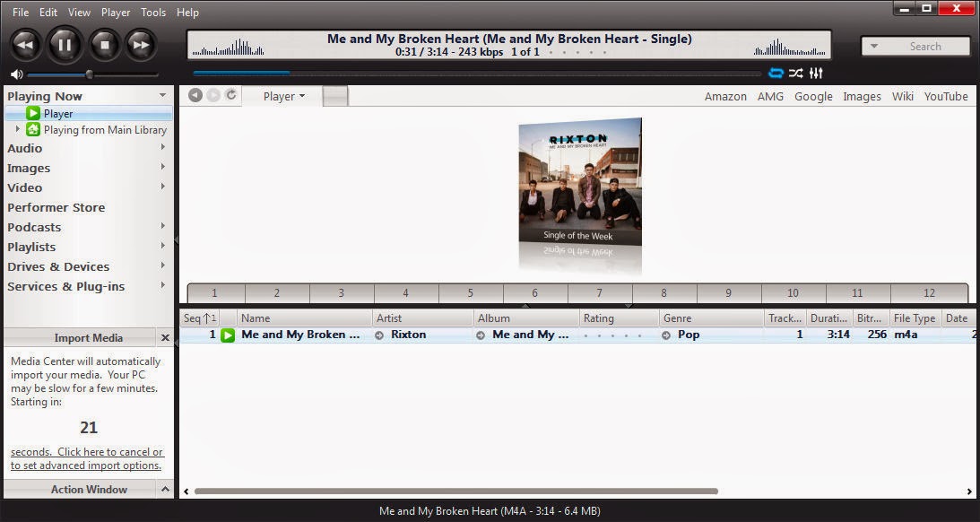Toggle shuffle playback mode
980x522 pixels.
[x=795, y=74]
